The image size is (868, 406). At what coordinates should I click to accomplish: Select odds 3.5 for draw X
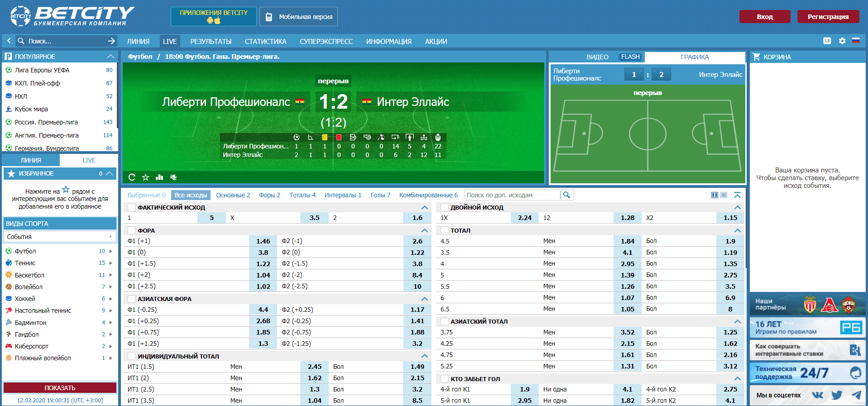pyautogui.click(x=315, y=218)
